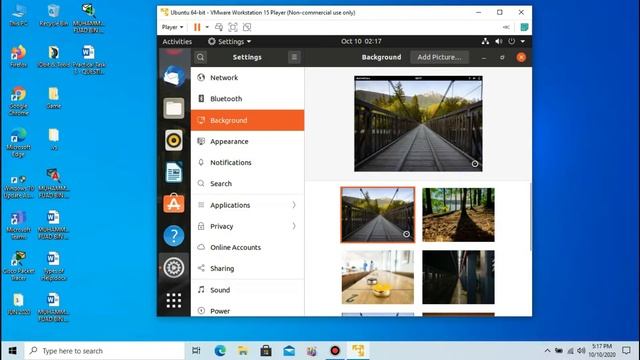
Task: Select Google Chrome desktop shortcut
Action: (18, 101)
